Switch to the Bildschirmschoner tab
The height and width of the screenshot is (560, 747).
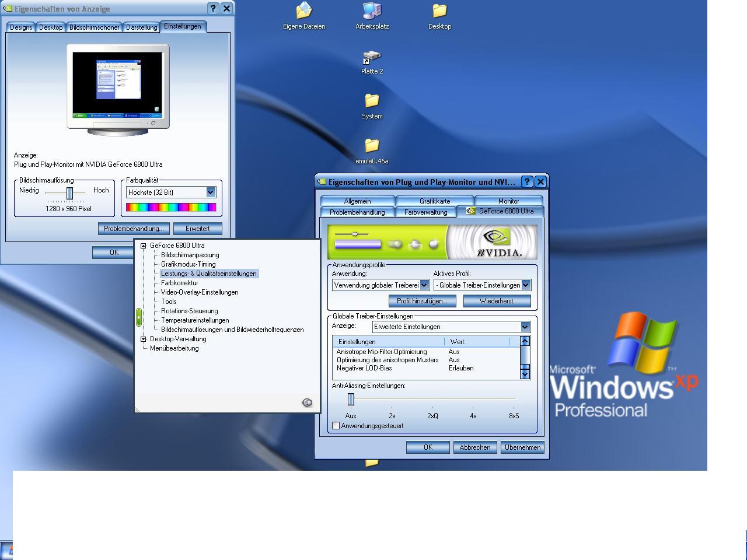(x=95, y=27)
